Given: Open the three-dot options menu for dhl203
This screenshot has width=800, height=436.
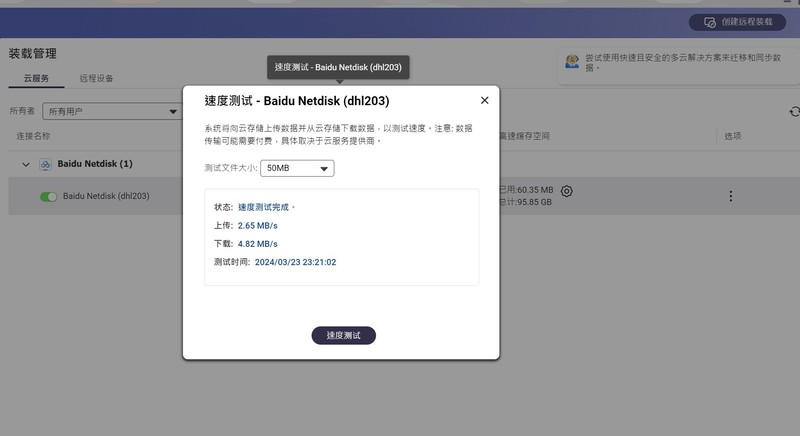Looking at the screenshot, I should (731, 196).
